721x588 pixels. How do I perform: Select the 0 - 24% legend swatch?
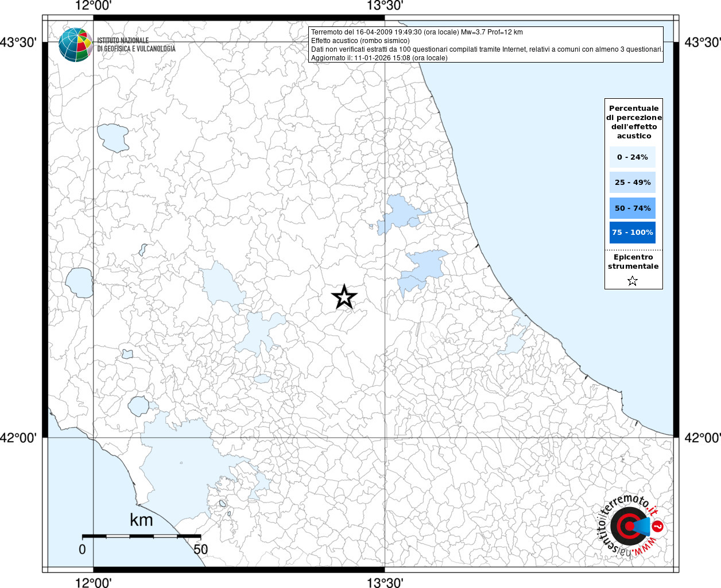pyautogui.click(x=633, y=157)
